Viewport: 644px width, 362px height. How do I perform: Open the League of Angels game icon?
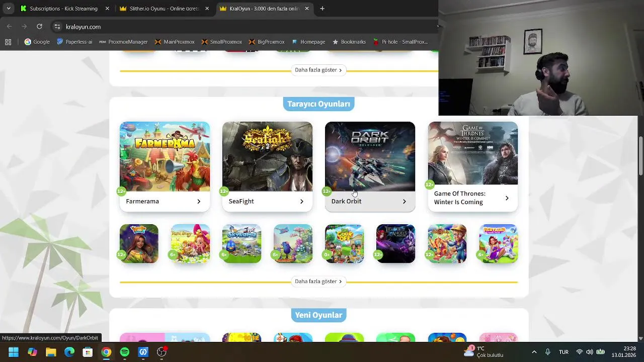pyautogui.click(x=395, y=243)
